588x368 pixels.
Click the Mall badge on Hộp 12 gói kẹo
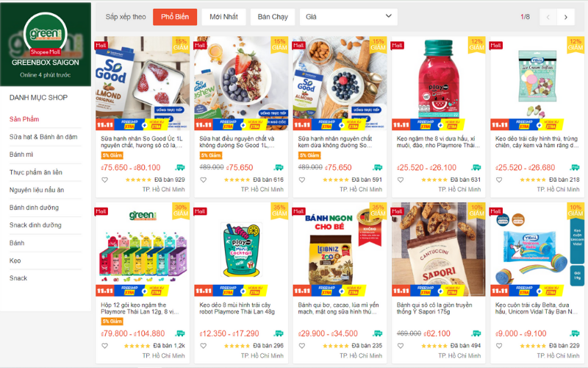(x=101, y=211)
